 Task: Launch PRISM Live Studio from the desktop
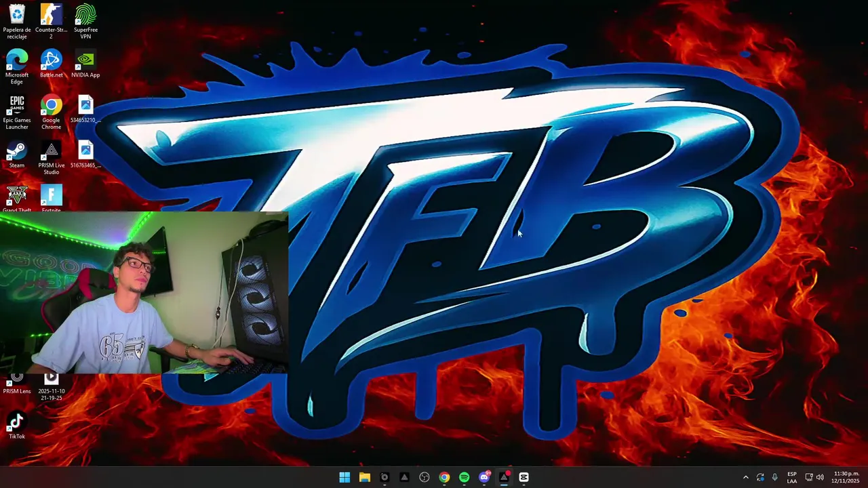51,157
